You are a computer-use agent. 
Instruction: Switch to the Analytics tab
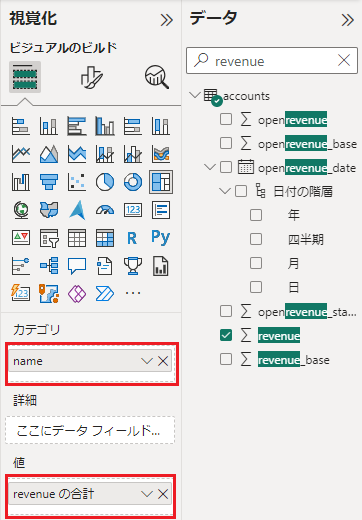157,77
